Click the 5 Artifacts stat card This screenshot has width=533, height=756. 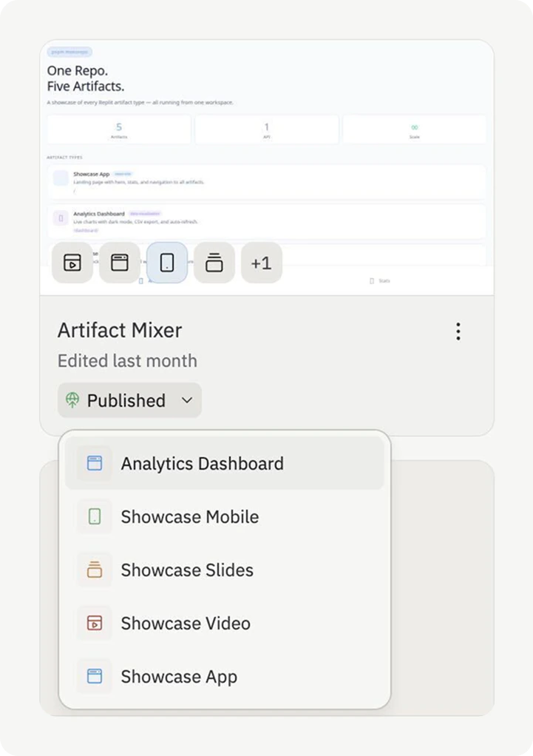tap(118, 129)
